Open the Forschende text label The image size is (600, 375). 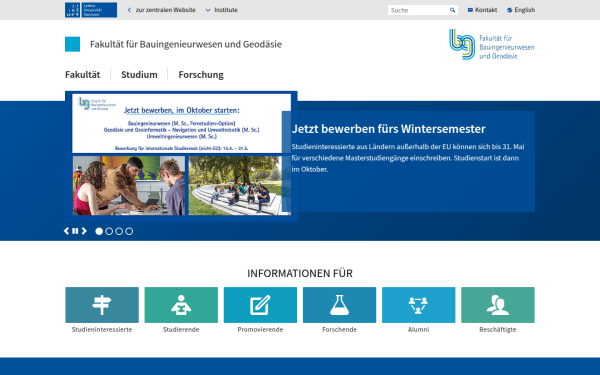339,329
